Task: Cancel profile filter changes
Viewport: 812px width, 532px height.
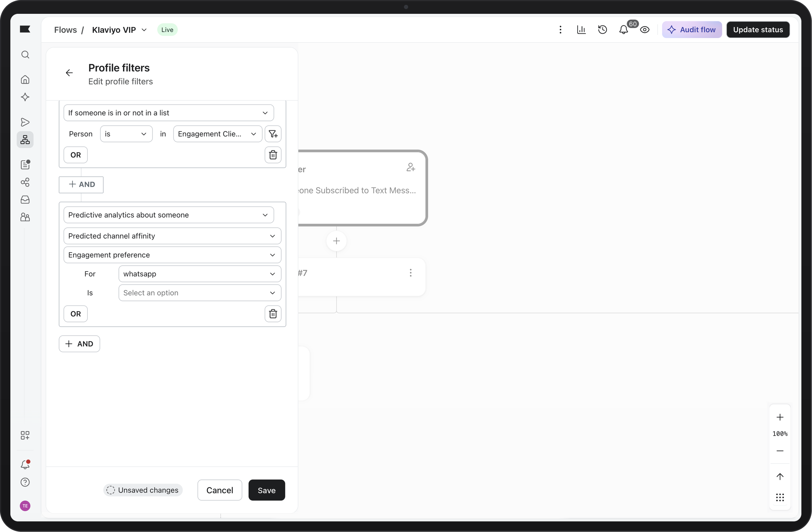Action: point(220,490)
